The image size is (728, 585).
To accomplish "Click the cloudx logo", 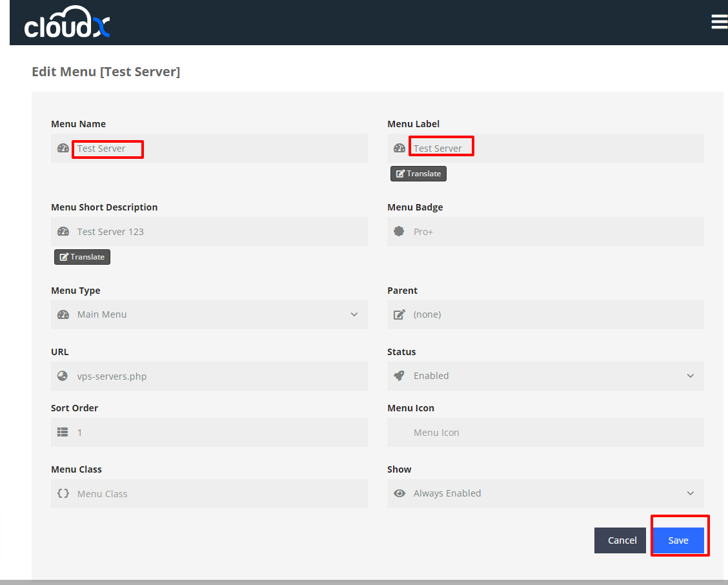I will 67,24.
